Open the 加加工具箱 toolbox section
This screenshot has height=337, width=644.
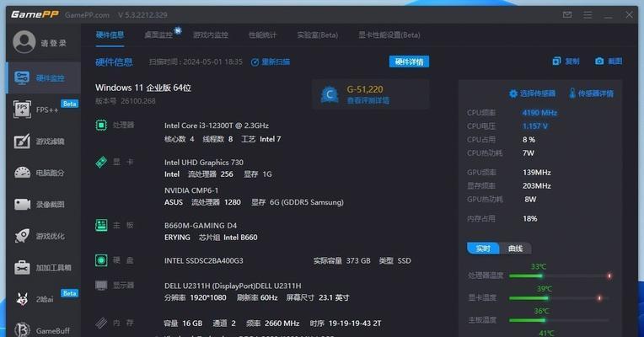click(44, 268)
